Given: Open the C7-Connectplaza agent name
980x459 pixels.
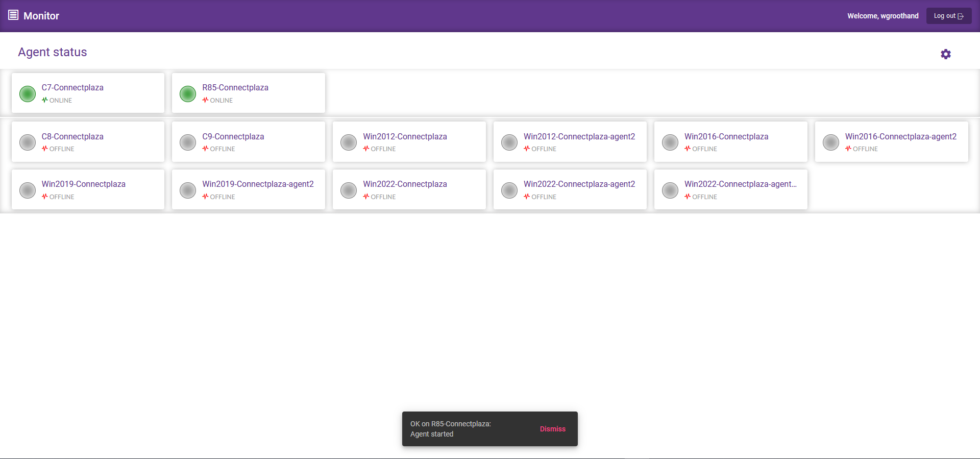Looking at the screenshot, I should point(72,87).
